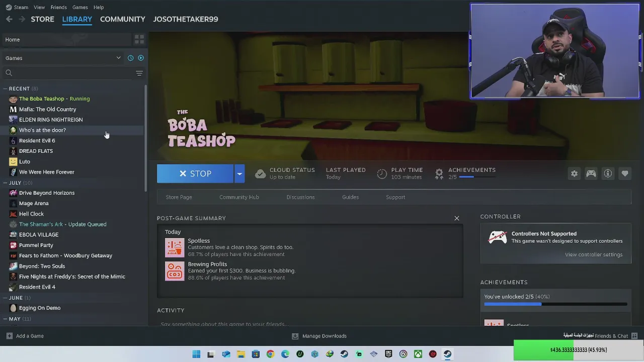Open Windows Start menu
The height and width of the screenshot is (362, 644).
[x=196, y=354]
